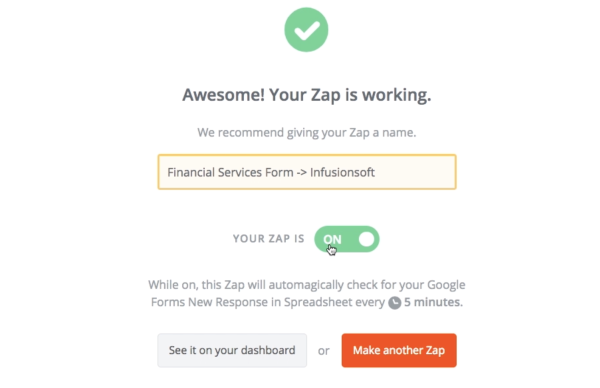Image resolution: width=600 pixels, height=388 pixels.
Task: Click the orange Make another Zap button
Action: click(x=399, y=351)
